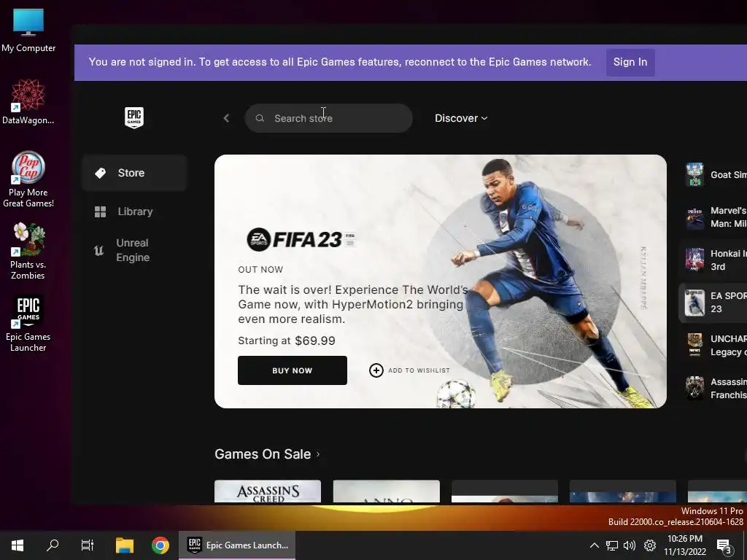The image size is (747, 560).
Task: Show hidden tray icons with the chevron
Action: coord(594,545)
